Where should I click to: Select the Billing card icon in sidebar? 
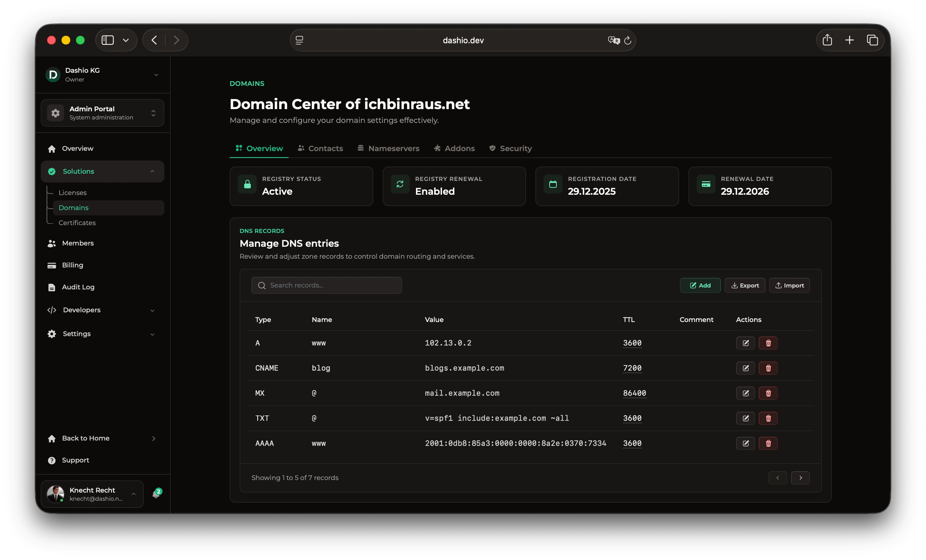click(51, 265)
